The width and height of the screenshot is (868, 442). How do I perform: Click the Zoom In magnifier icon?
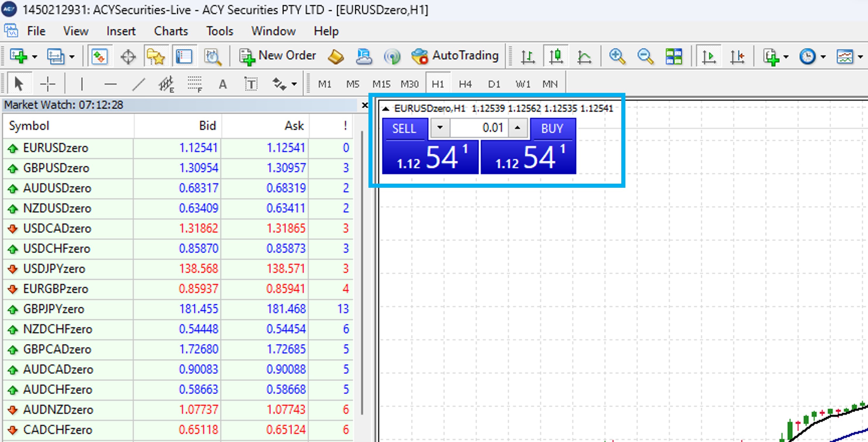(x=617, y=56)
